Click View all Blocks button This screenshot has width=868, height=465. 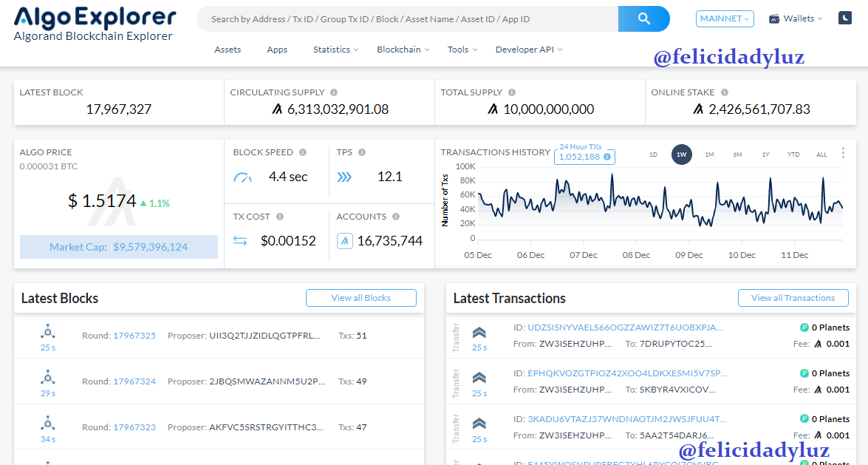[361, 298]
